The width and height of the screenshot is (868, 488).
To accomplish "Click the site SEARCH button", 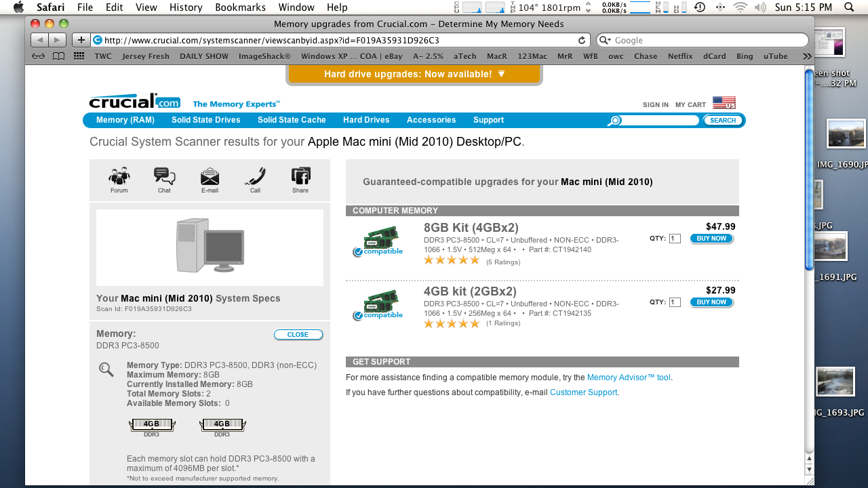I will coord(723,121).
